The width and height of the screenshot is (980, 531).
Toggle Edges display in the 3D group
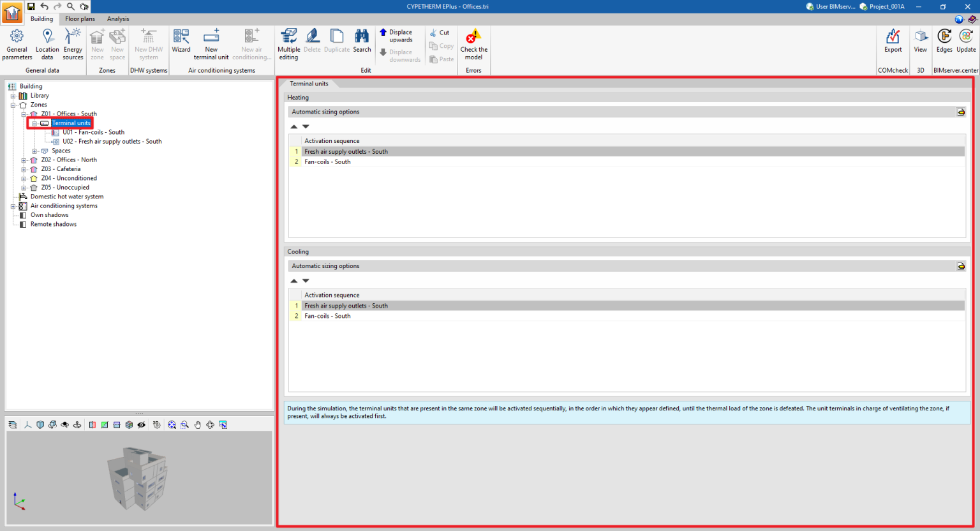(944, 43)
